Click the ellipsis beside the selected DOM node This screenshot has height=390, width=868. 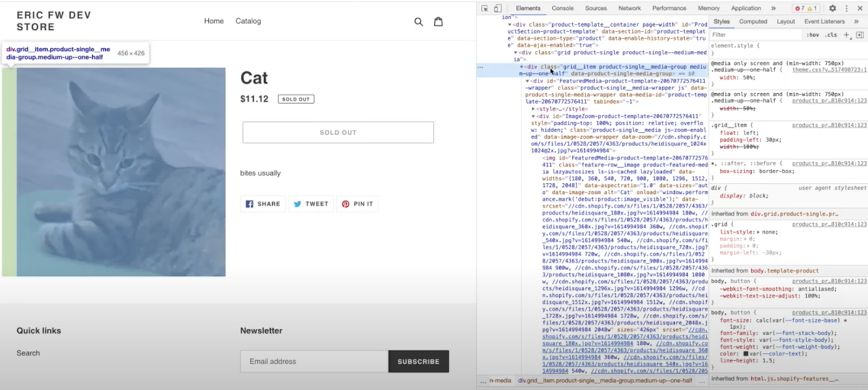pyautogui.click(x=480, y=67)
